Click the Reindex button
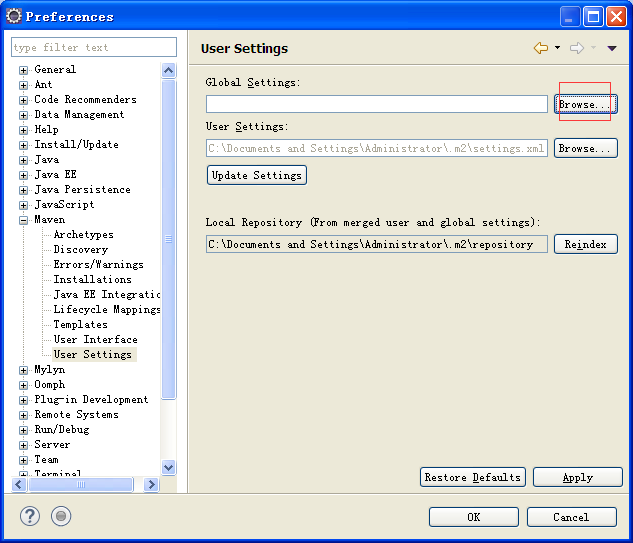 click(586, 244)
